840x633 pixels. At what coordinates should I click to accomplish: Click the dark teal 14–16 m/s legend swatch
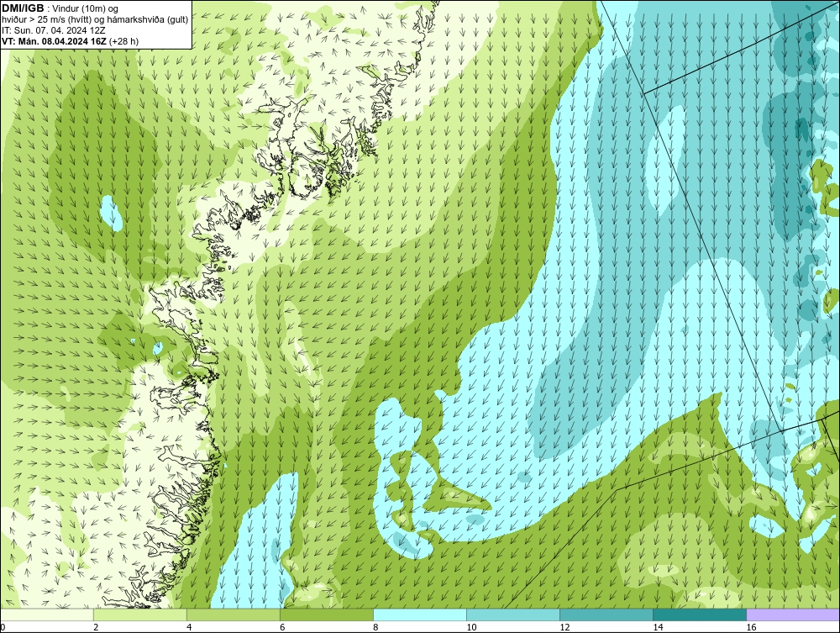pyautogui.click(x=699, y=615)
